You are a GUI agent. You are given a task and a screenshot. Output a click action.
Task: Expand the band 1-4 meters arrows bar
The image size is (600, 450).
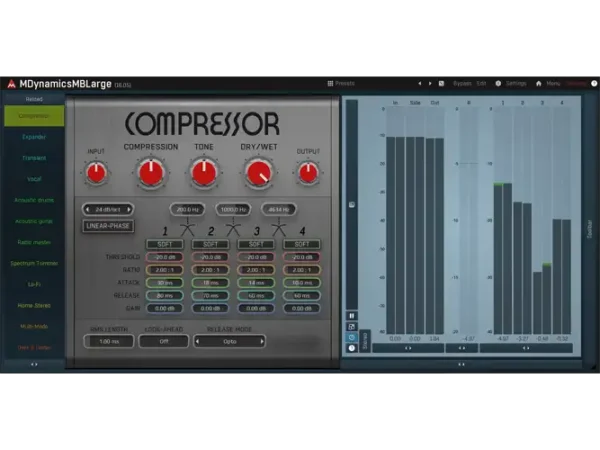[526, 348]
